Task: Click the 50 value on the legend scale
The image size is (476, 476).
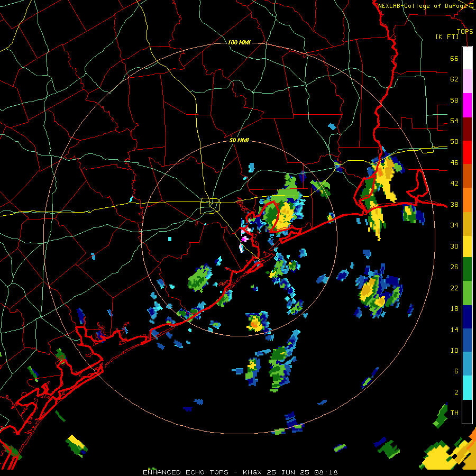Action: tap(454, 141)
